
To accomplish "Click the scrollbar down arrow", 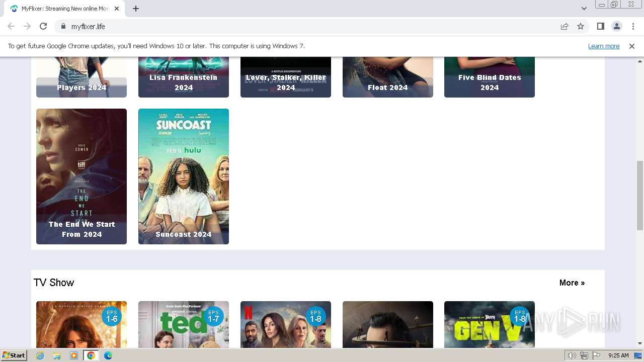I will tap(639, 343).
